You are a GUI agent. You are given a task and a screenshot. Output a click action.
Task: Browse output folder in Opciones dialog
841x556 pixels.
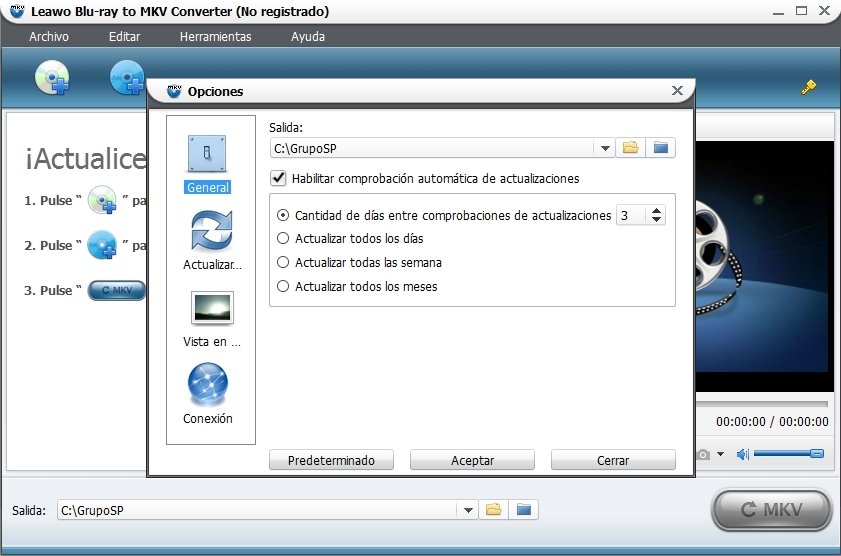[x=631, y=148]
